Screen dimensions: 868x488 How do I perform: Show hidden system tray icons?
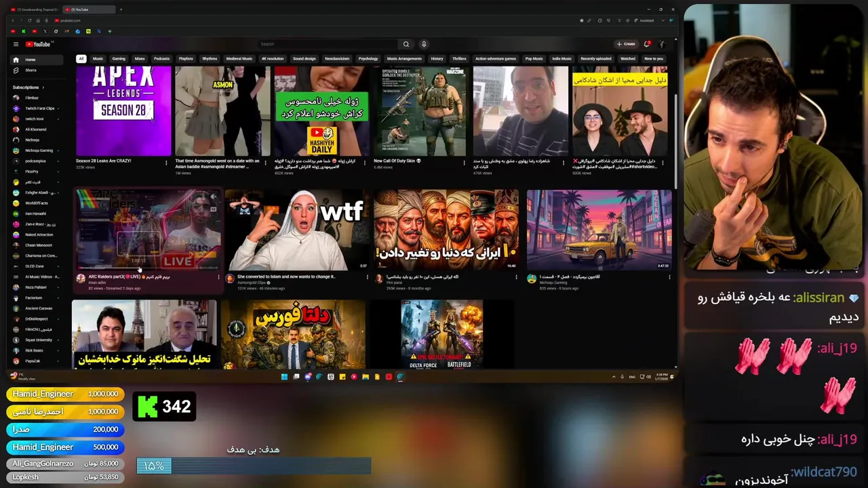tap(614, 377)
